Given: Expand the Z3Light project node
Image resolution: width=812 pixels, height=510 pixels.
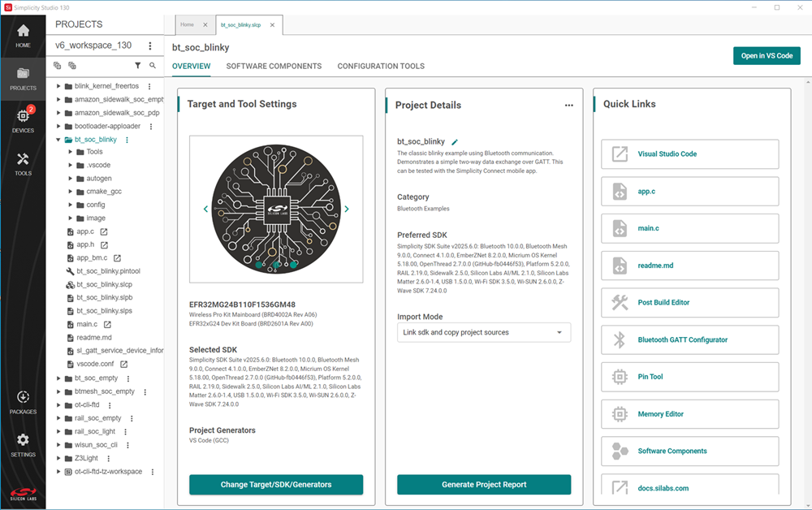Looking at the screenshot, I should (x=58, y=458).
